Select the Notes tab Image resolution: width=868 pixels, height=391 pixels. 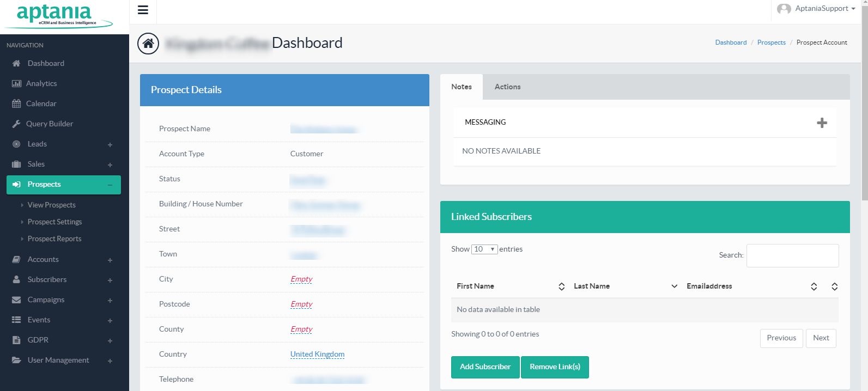[461, 87]
